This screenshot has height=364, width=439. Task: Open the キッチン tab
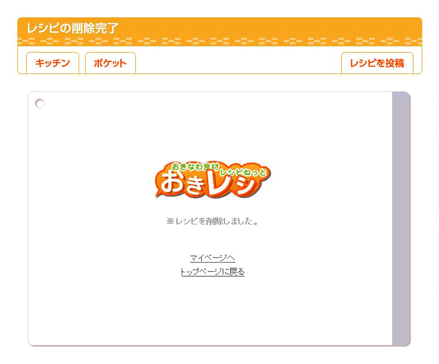point(53,63)
